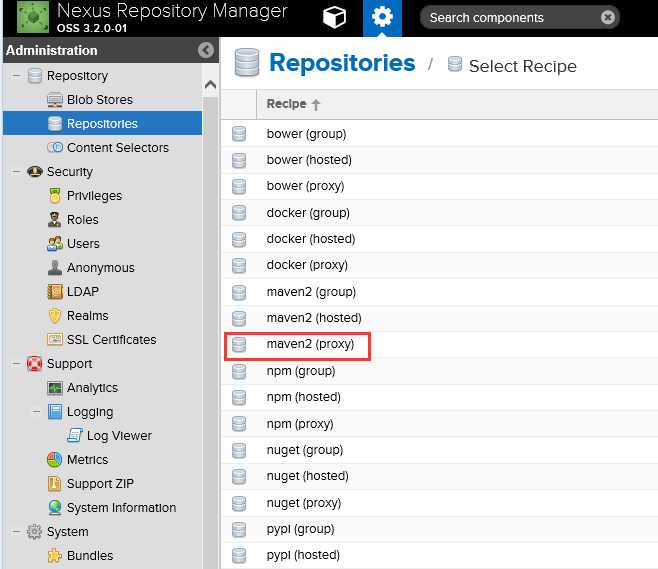Select the bower (proxy) recipe

click(x=439, y=186)
